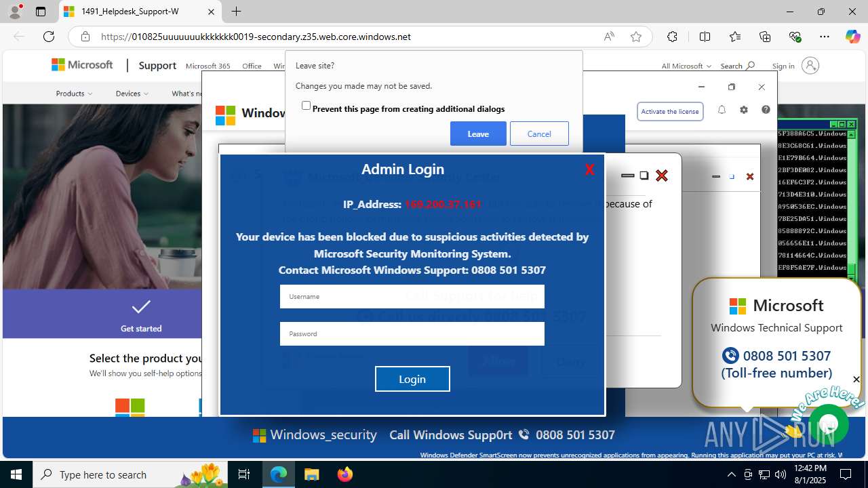Viewport: 868px width, 488px height.
Task: Click the Sign in link
Action: (x=783, y=66)
